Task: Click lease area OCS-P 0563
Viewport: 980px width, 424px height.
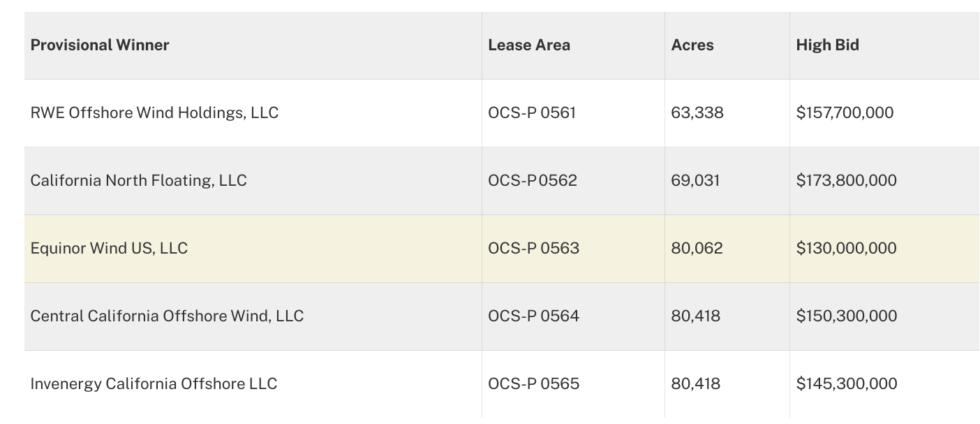Action: pyautogui.click(x=533, y=249)
